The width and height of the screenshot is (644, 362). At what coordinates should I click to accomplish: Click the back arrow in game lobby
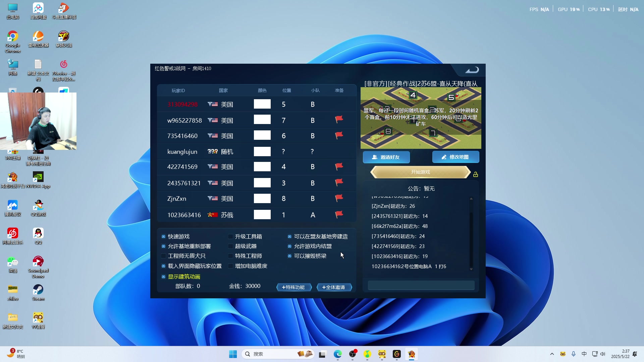point(472,70)
